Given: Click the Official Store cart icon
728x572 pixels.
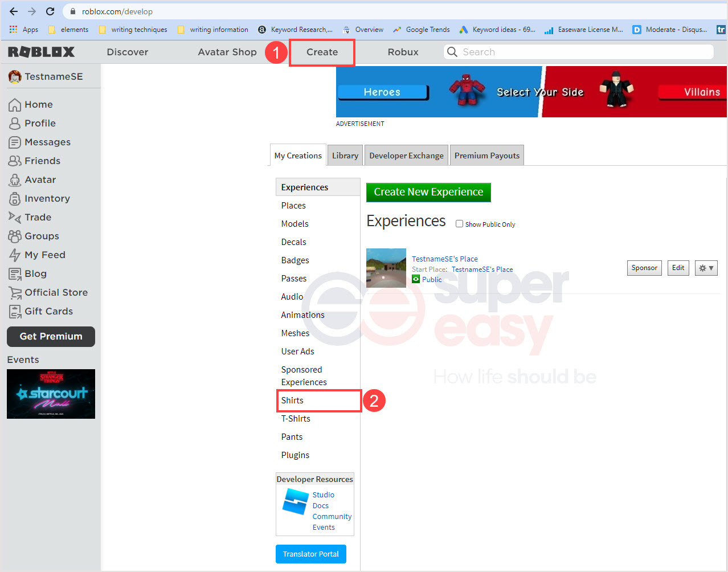Looking at the screenshot, I should click(x=15, y=292).
